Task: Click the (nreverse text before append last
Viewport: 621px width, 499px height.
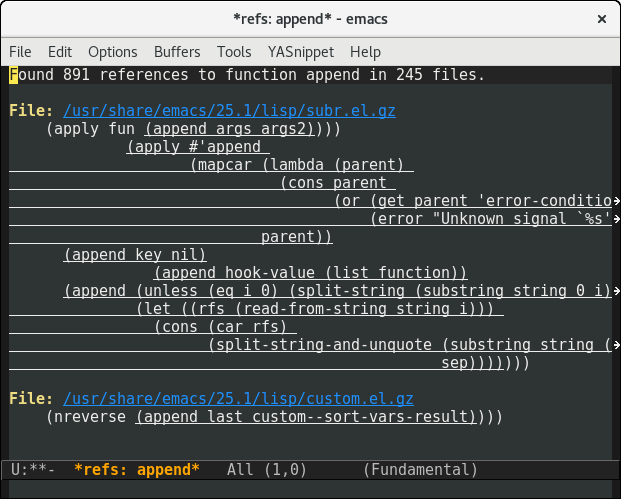Action: [86, 417]
